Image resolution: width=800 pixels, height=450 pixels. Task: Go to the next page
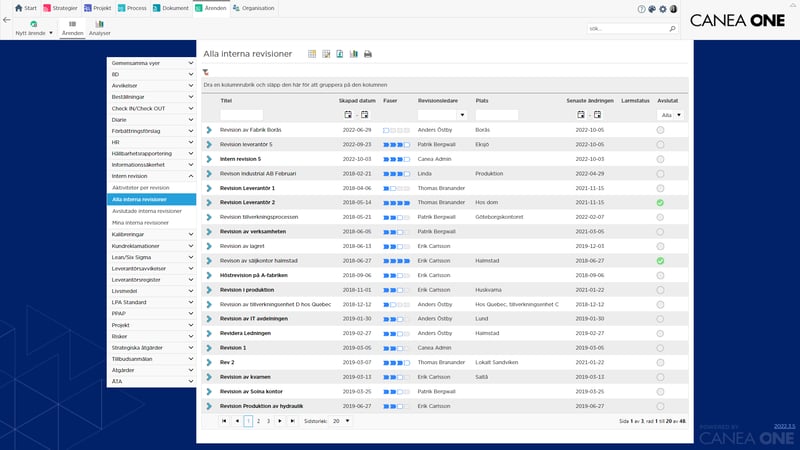tap(280, 421)
